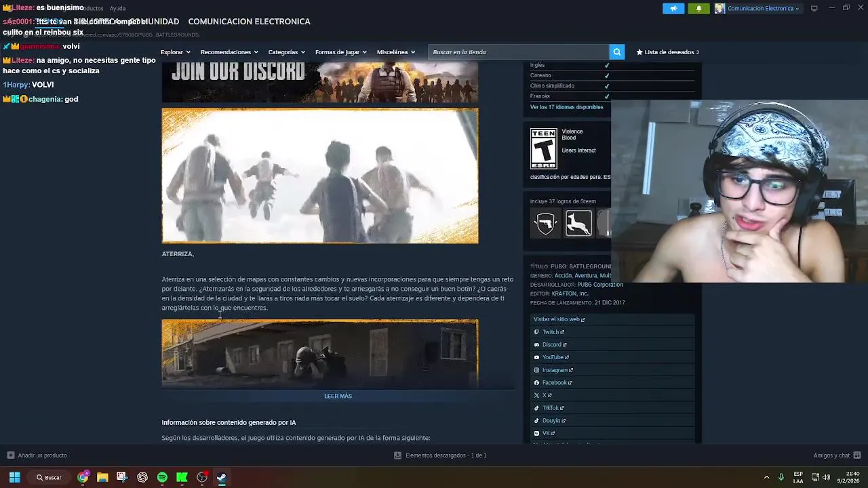Open the PUBG Corporation developer link
The height and width of the screenshot is (488, 868).
click(x=600, y=285)
